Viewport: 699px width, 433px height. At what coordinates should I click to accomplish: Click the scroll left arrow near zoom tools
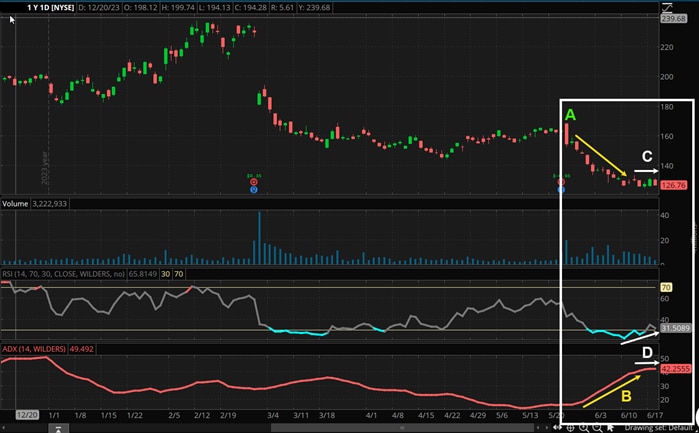[x=538, y=427]
